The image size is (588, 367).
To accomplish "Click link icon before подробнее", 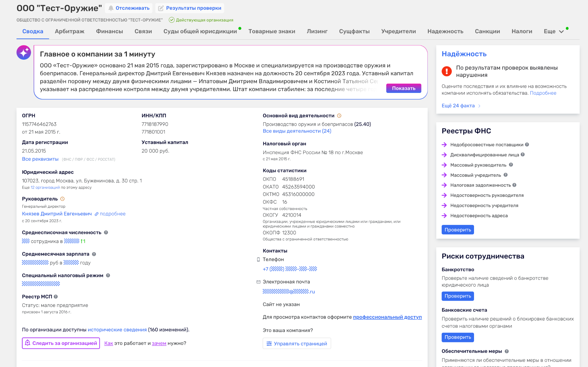I will tap(96, 214).
